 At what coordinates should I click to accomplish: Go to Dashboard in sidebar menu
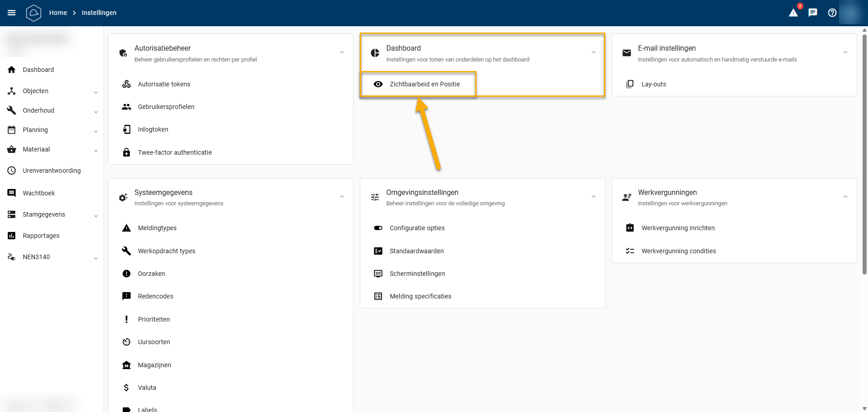pos(38,70)
